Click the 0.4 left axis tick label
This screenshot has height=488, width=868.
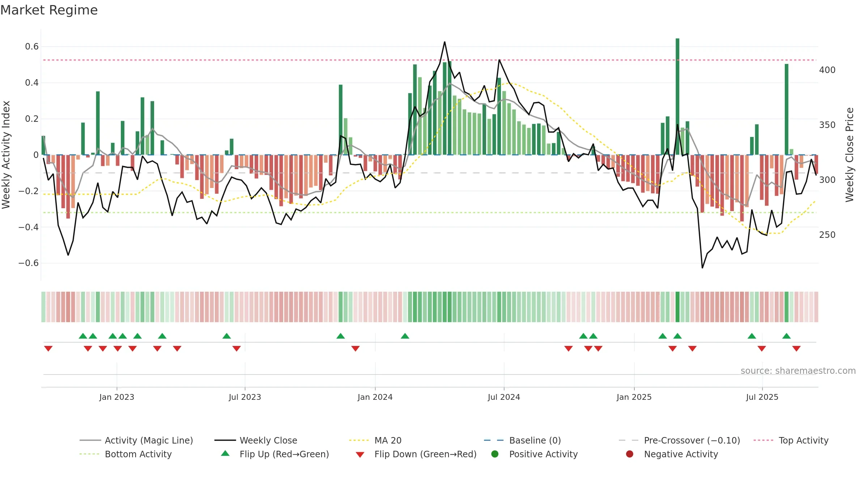[32, 82]
